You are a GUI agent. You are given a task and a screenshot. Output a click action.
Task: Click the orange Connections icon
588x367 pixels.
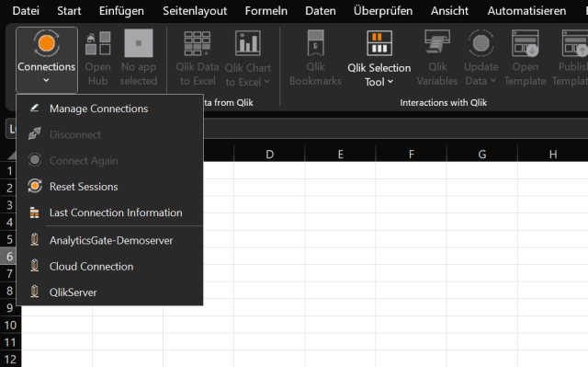point(47,43)
